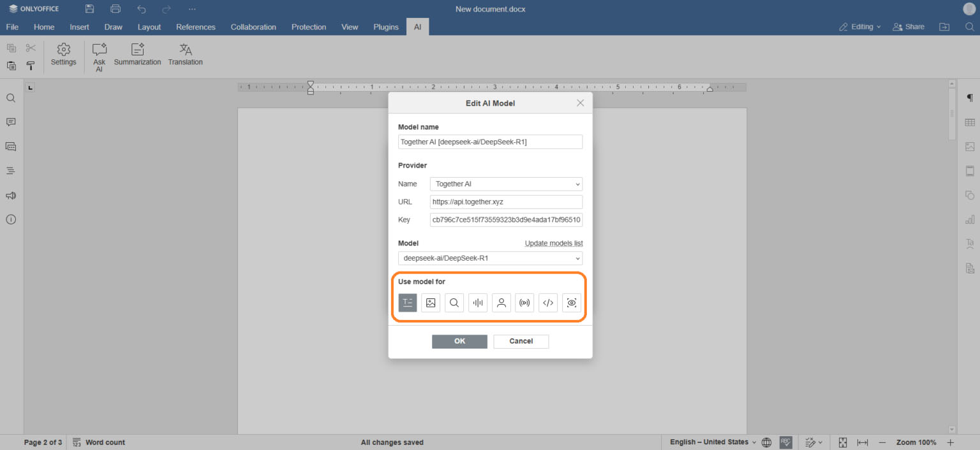The width and height of the screenshot is (980, 450).
Task: Click the Open file location icon
Action: pos(944,27)
